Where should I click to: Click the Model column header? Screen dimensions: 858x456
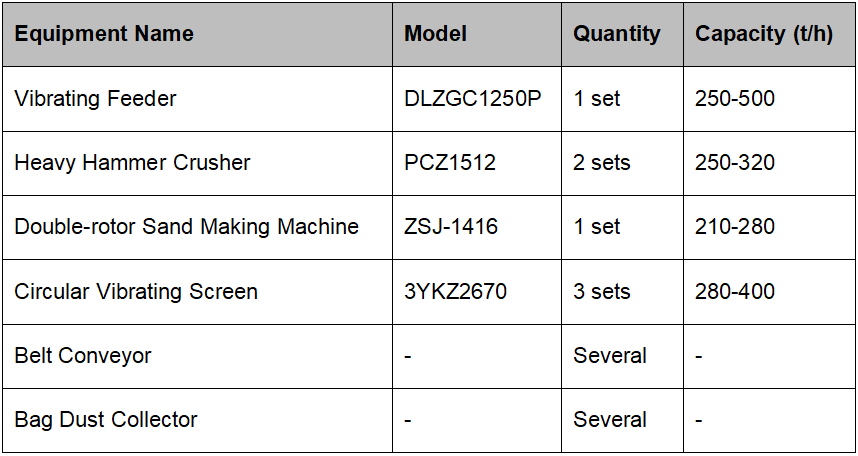pos(436,34)
